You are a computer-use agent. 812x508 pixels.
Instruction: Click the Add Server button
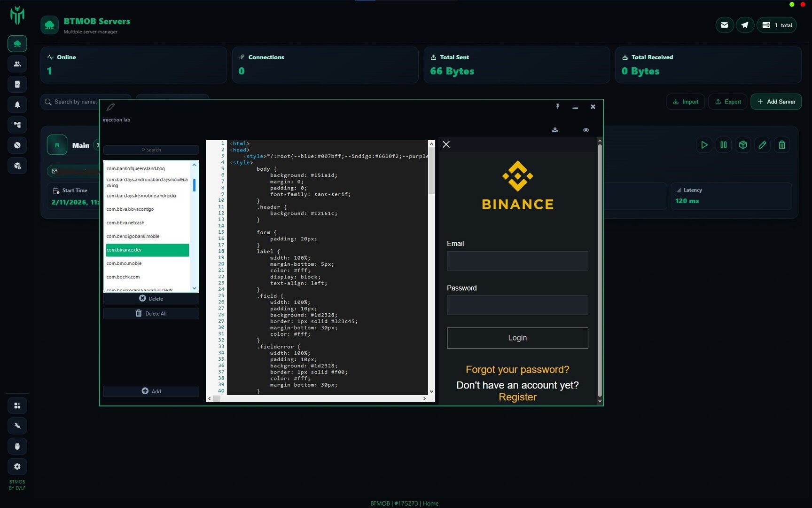click(776, 102)
